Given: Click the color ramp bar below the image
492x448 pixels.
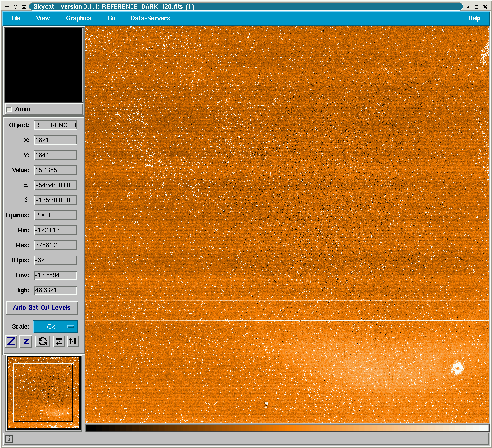Looking at the screenshot, I should 287,428.
